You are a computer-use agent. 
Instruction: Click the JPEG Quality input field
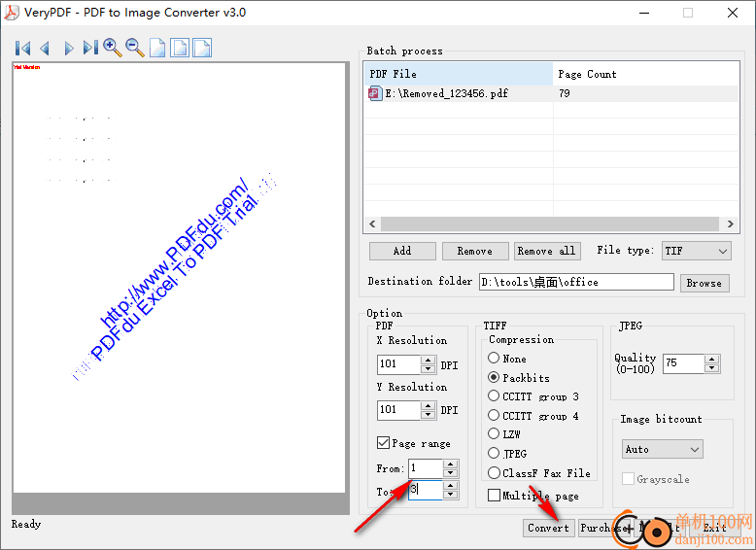pyautogui.click(x=684, y=363)
